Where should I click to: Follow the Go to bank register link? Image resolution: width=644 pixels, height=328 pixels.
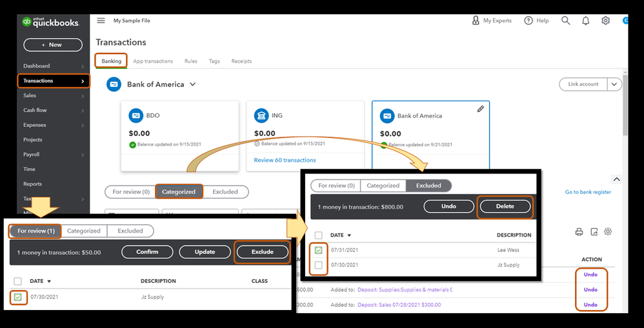pyautogui.click(x=588, y=192)
